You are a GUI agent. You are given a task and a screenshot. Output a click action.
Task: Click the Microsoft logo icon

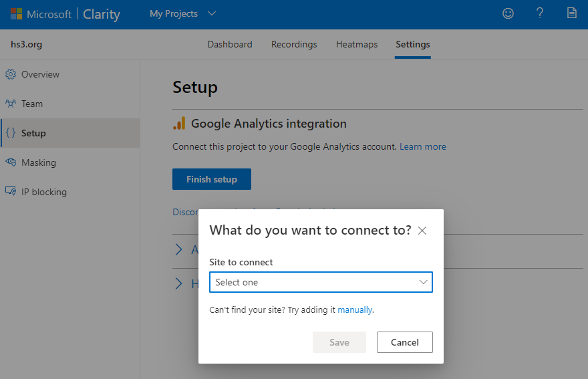click(16, 14)
